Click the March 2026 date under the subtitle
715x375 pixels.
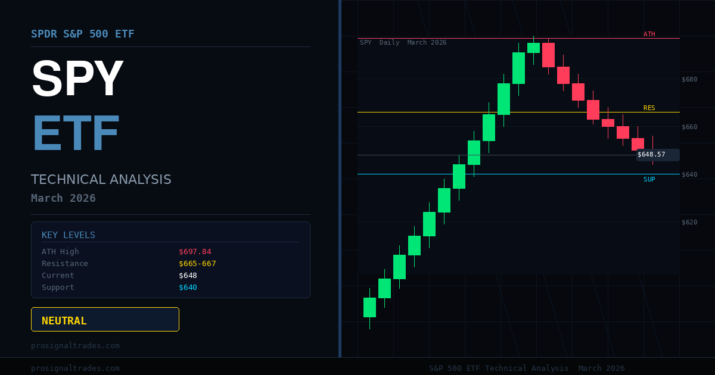(63, 198)
